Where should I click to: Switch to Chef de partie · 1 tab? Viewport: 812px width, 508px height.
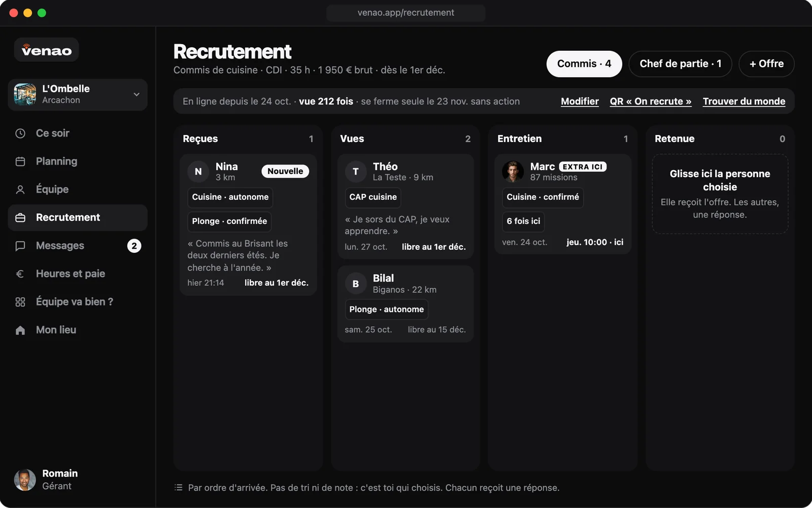pyautogui.click(x=680, y=64)
